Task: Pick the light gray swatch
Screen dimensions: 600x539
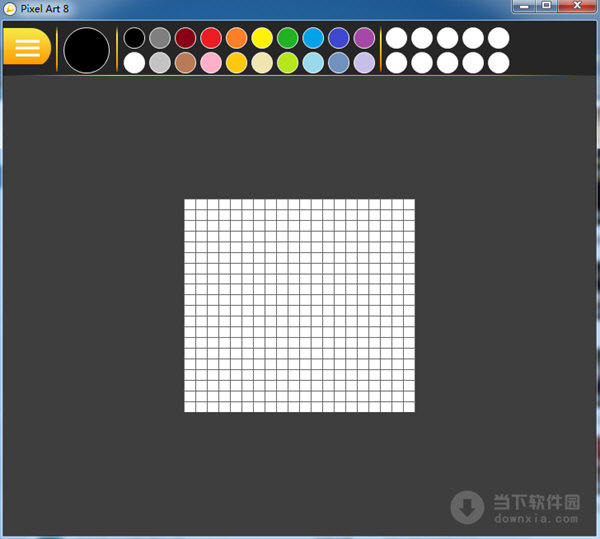Action: [x=160, y=62]
